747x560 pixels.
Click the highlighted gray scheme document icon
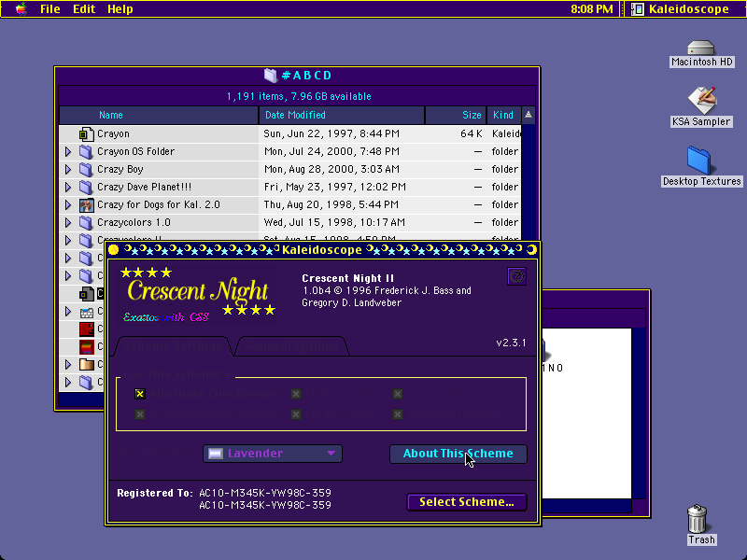coord(86,294)
